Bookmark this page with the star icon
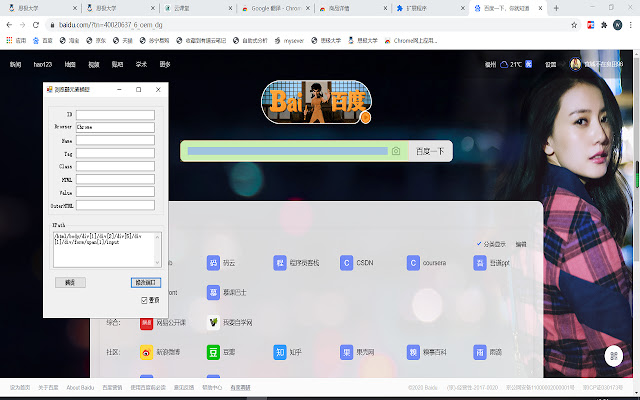The width and height of the screenshot is (640, 400). (x=574, y=25)
